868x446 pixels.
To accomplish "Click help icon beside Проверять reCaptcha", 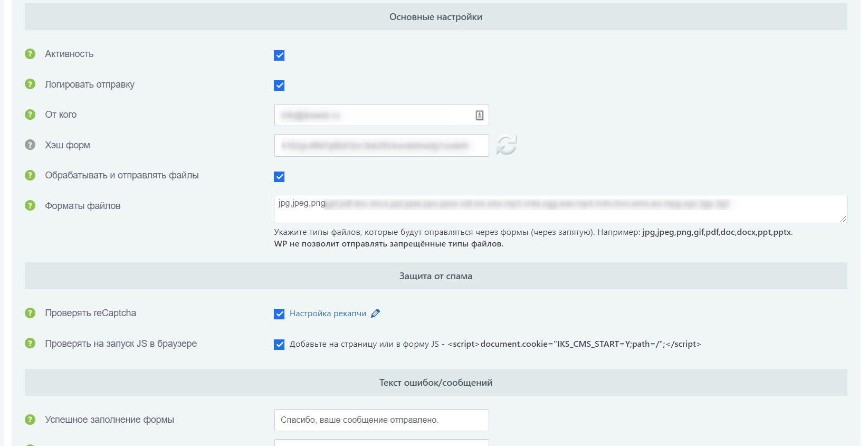I will tap(30, 313).
